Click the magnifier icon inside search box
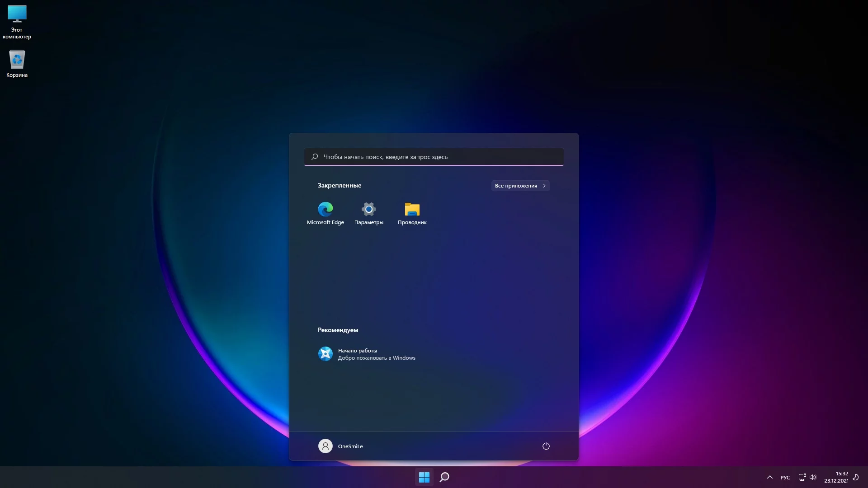The image size is (868, 488). (315, 157)
